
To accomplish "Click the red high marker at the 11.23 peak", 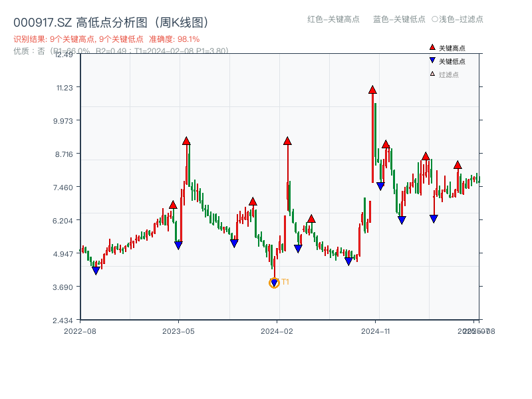I will click(x=372, y=90).
